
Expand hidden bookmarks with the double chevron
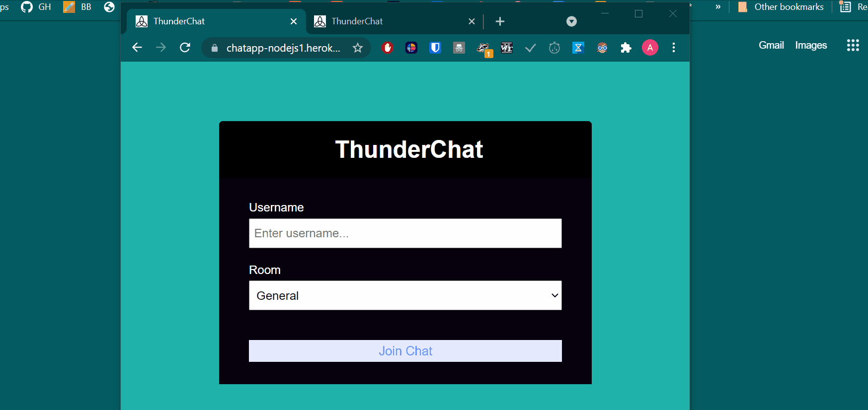(718, 7)
